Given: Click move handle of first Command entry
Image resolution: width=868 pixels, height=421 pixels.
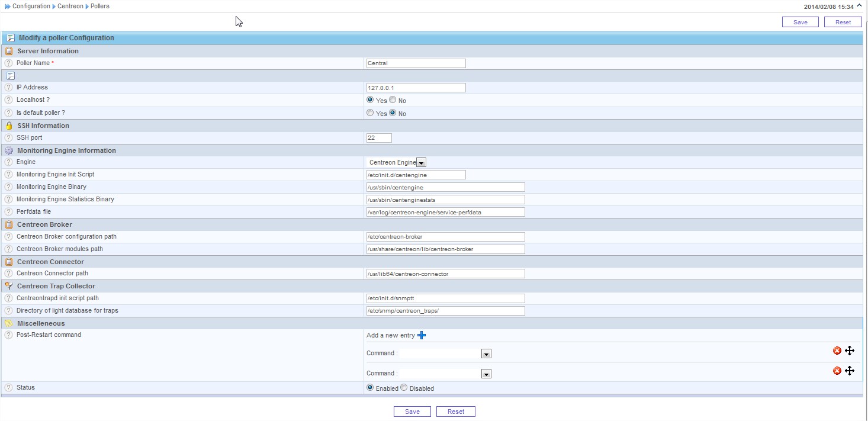Looking at the screenshot, I should [x=850, y=351].
